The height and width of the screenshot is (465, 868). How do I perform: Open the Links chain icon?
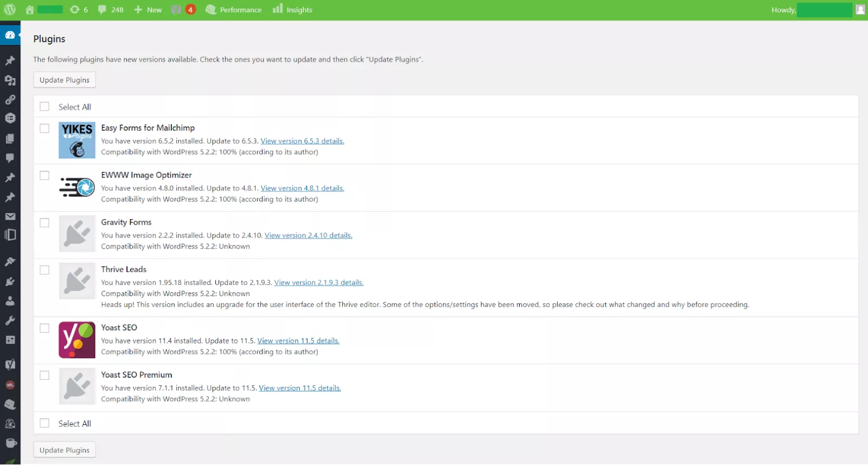click(x=10, y=100)
